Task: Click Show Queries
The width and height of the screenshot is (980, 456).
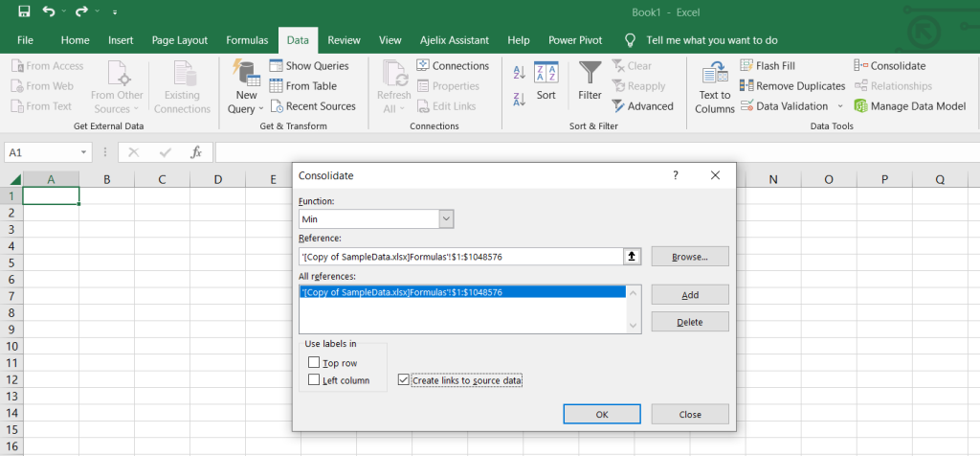Action: click(309, 66)
